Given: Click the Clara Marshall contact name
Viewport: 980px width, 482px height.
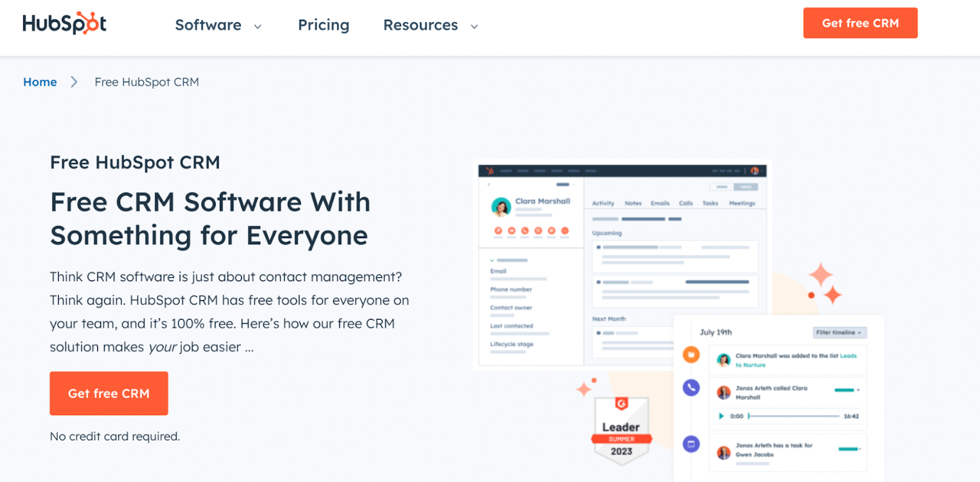Looking at the screenshot, I should tap(542, 201).
